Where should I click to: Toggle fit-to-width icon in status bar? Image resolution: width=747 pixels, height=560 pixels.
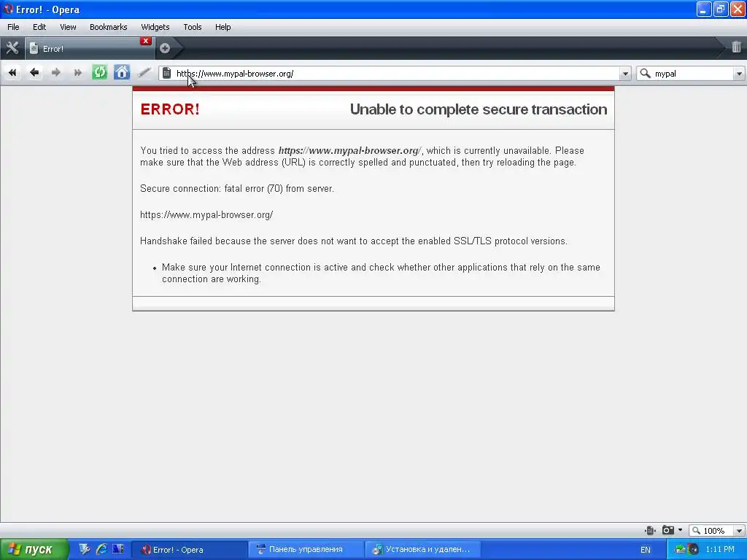(650, 530)
